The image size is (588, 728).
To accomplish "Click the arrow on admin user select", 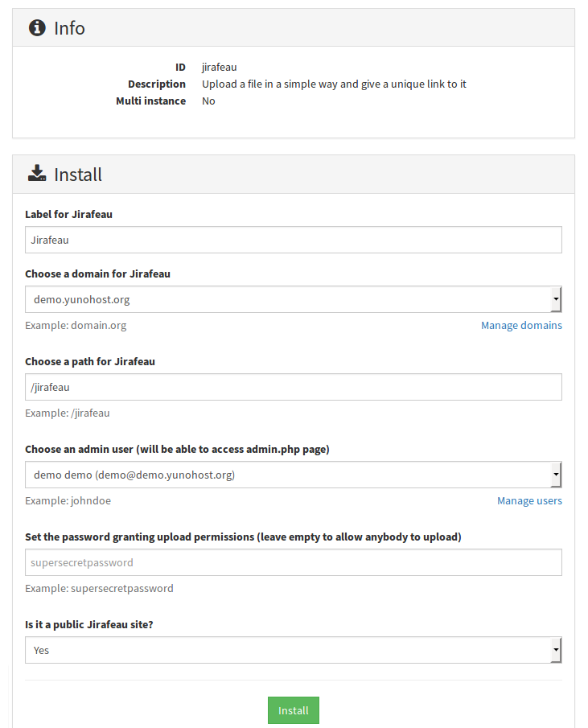I will click(556, 475).
